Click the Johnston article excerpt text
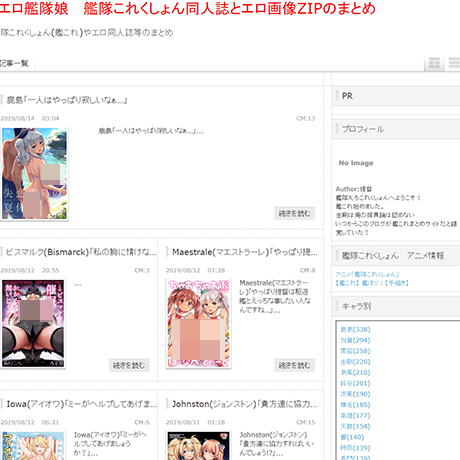Viewport: 460px width, 460px height. 277,444
